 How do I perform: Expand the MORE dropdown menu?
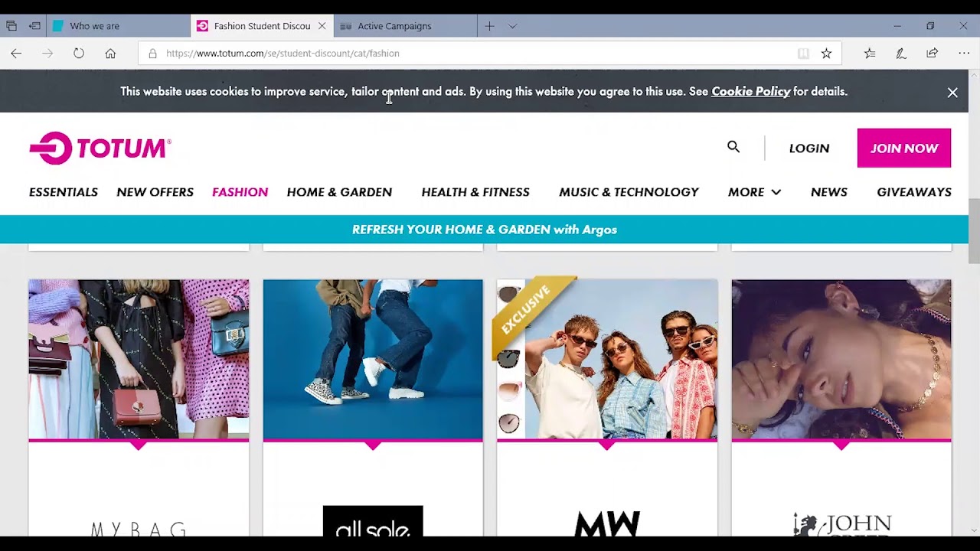754,192
